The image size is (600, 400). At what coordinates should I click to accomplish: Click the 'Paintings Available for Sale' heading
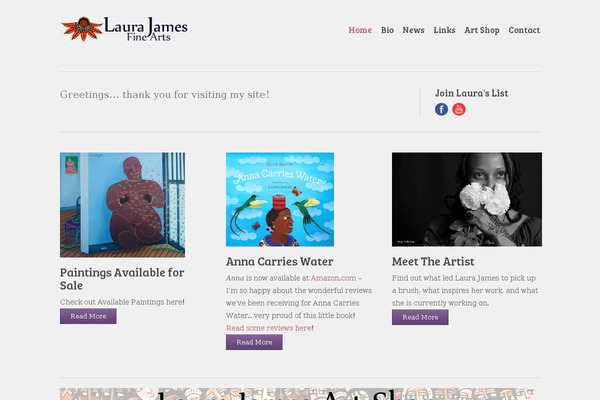[122, 279]
